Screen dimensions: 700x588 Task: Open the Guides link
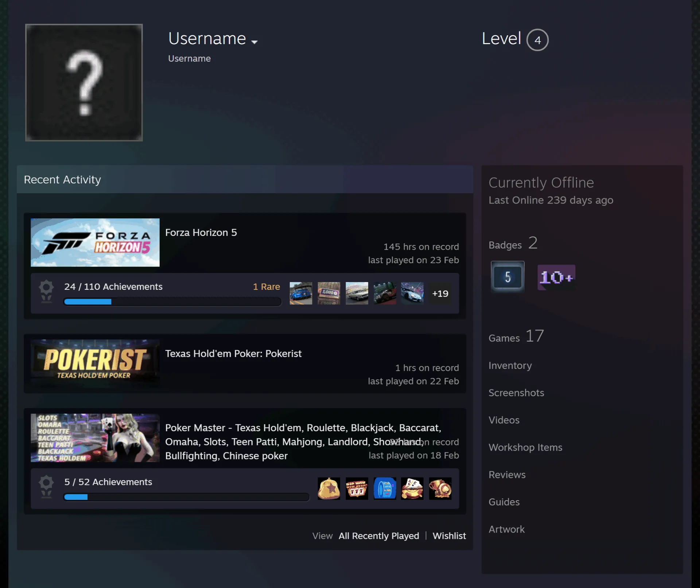click(504, 502)
